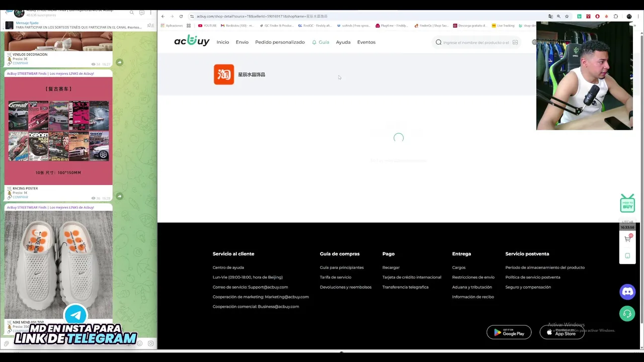Open the How To Buy floating icon

[x=627, y=203]
